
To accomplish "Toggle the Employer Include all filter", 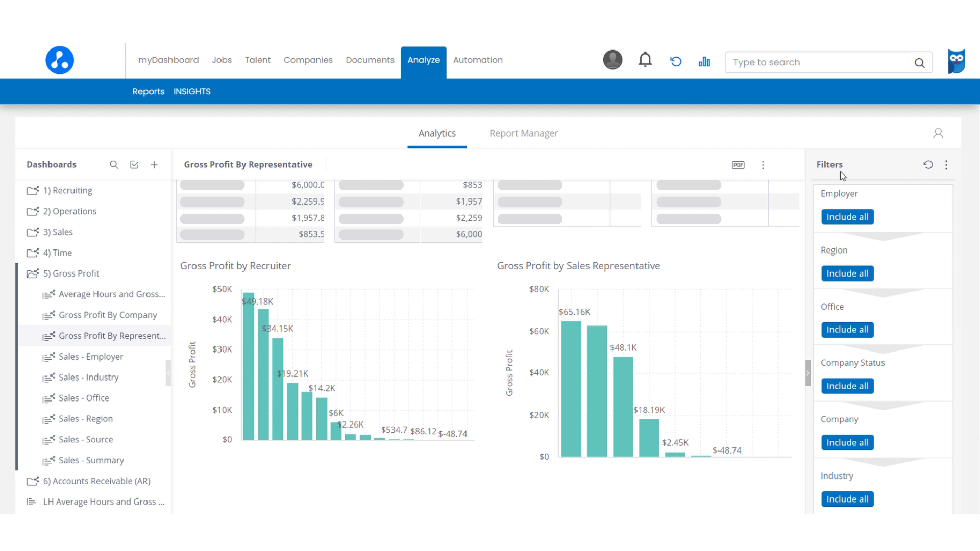I will click(847, 217).
